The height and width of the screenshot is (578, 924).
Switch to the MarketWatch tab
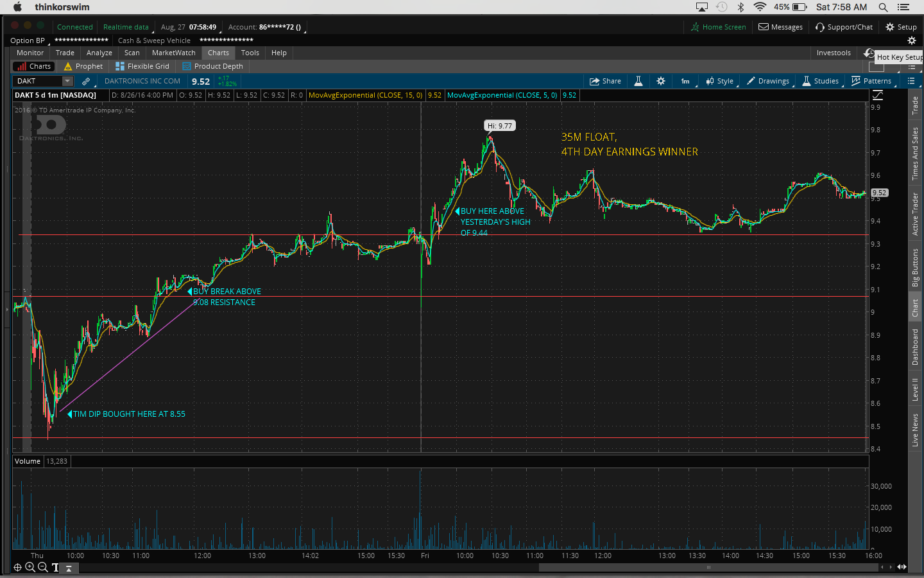point(174,53)
